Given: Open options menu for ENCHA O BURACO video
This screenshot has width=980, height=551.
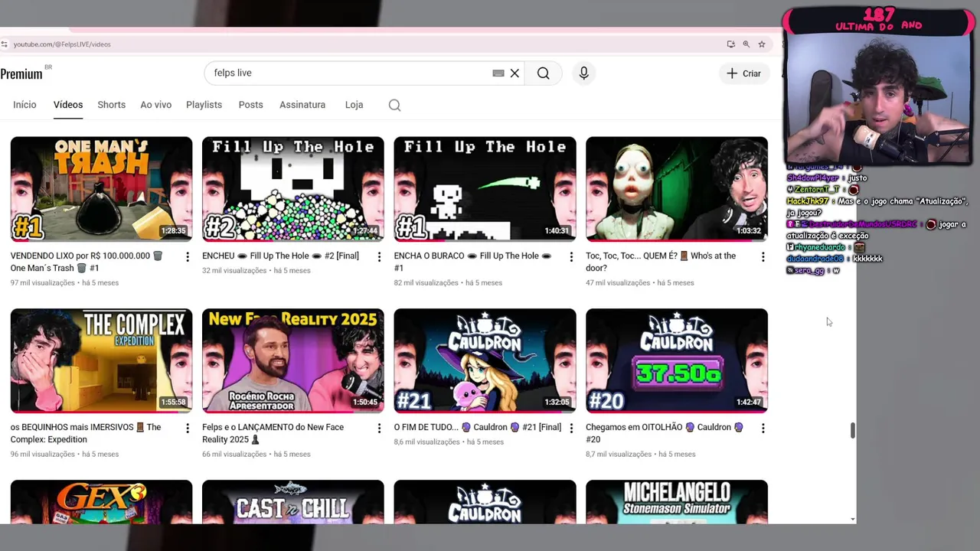Looking at the screenshot, I should point(571,257).
